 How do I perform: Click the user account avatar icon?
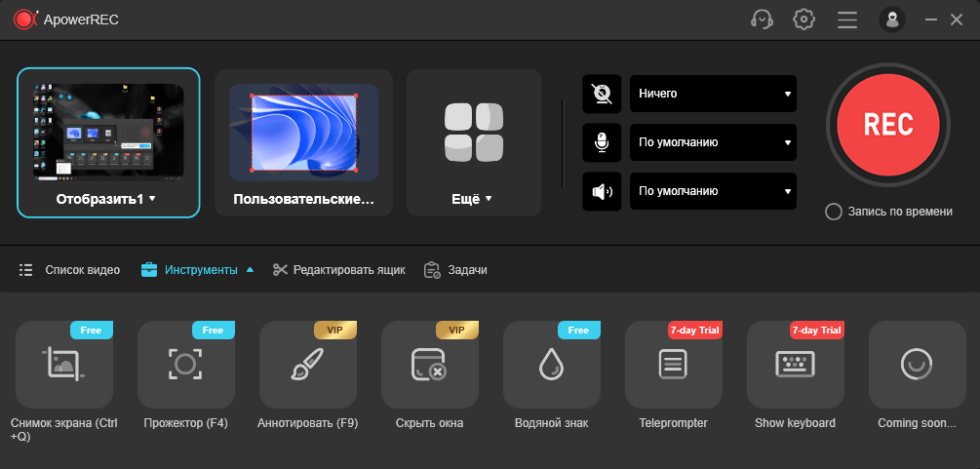[x=892, y=20]
